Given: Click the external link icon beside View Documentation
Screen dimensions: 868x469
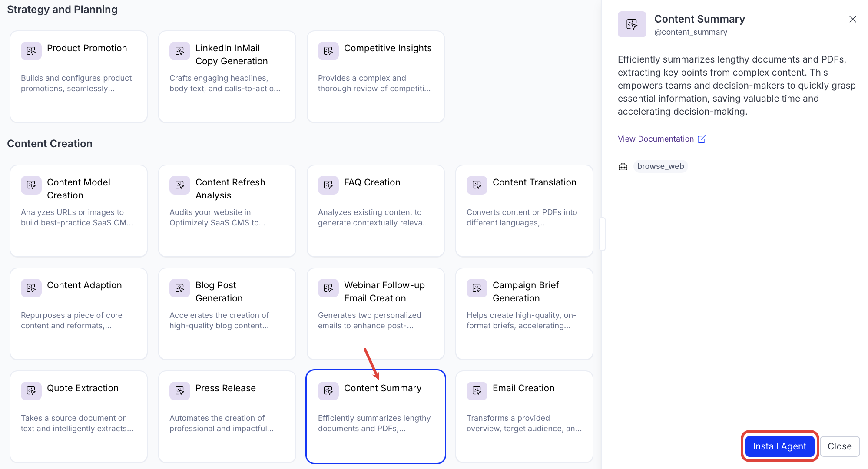Looking at the screenshot, I should click(x=702, y=139).
